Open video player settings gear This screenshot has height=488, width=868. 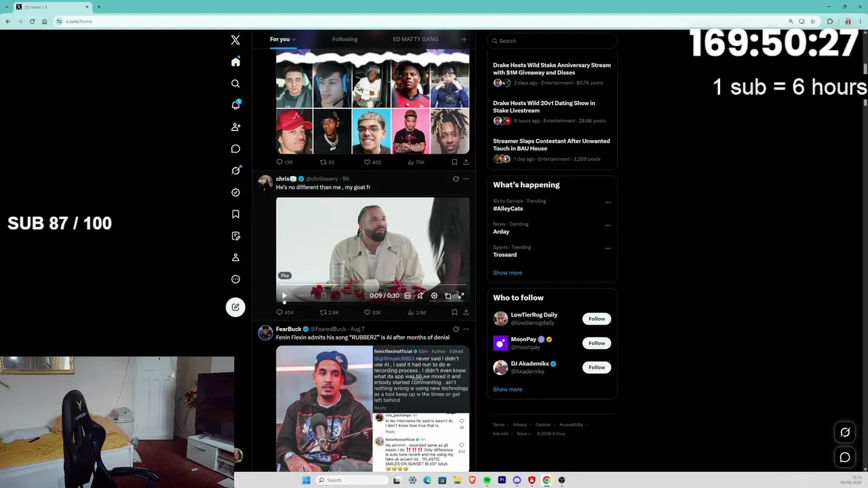[434, 296]
